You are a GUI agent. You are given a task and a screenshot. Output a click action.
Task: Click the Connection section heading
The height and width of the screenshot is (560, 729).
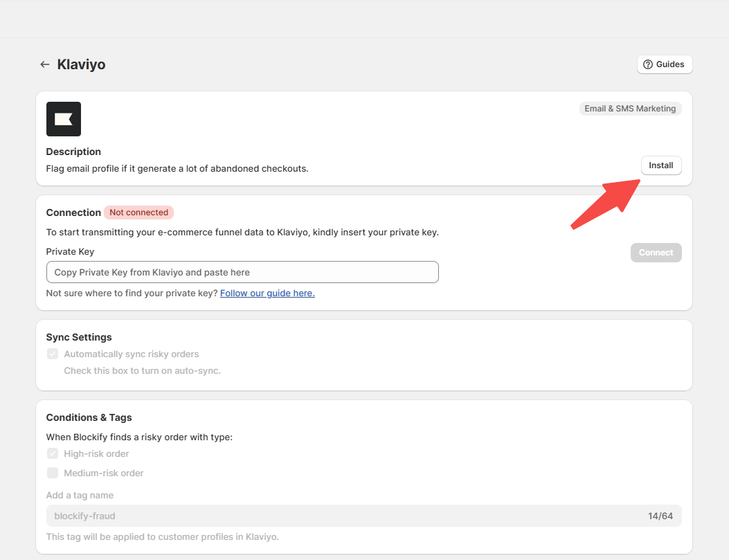coord(73,212)
